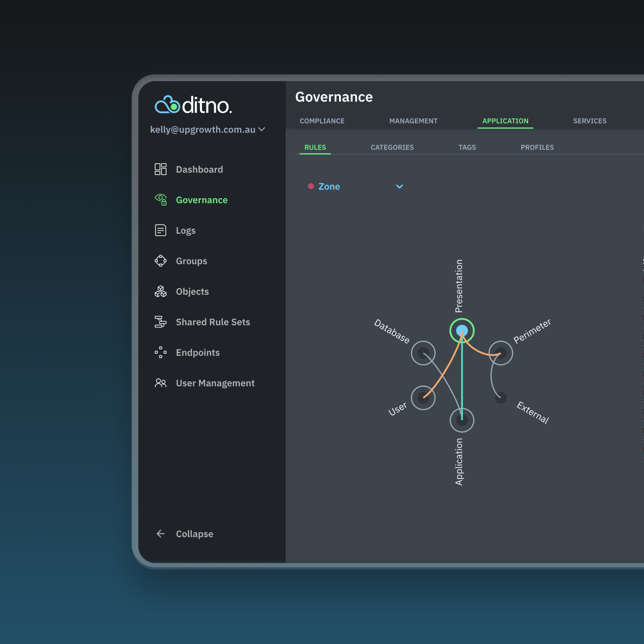
Task: Click the Perimeter label in the diagram
Action: (x=532, y=331)
